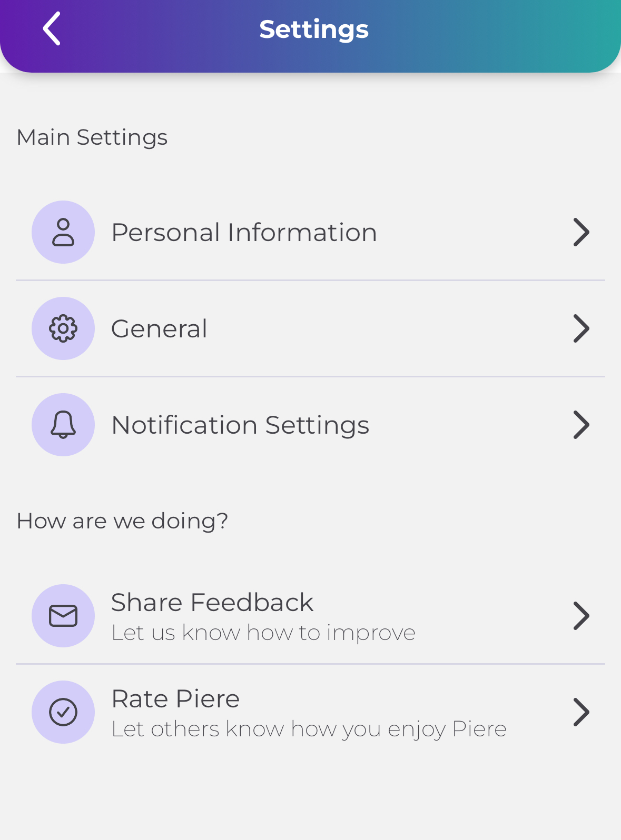Viewport: 621px width, 840px height.
Task: Click the checkmark circle icon for Rate Piere
Action: 63,712
